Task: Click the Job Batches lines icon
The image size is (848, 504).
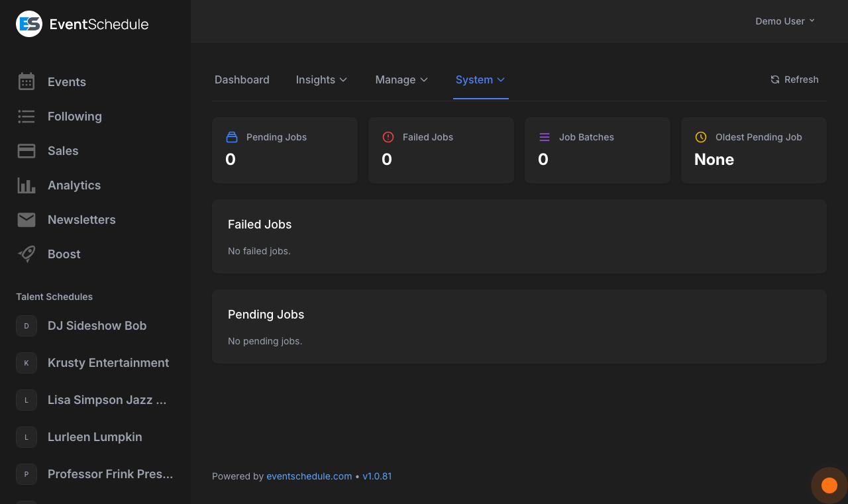Action: 545,137
